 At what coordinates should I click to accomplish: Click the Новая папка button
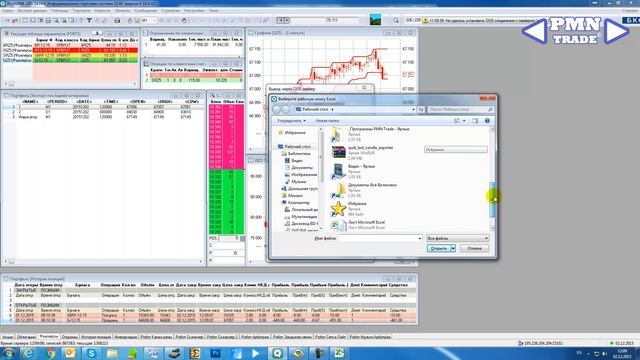[327, 121]
